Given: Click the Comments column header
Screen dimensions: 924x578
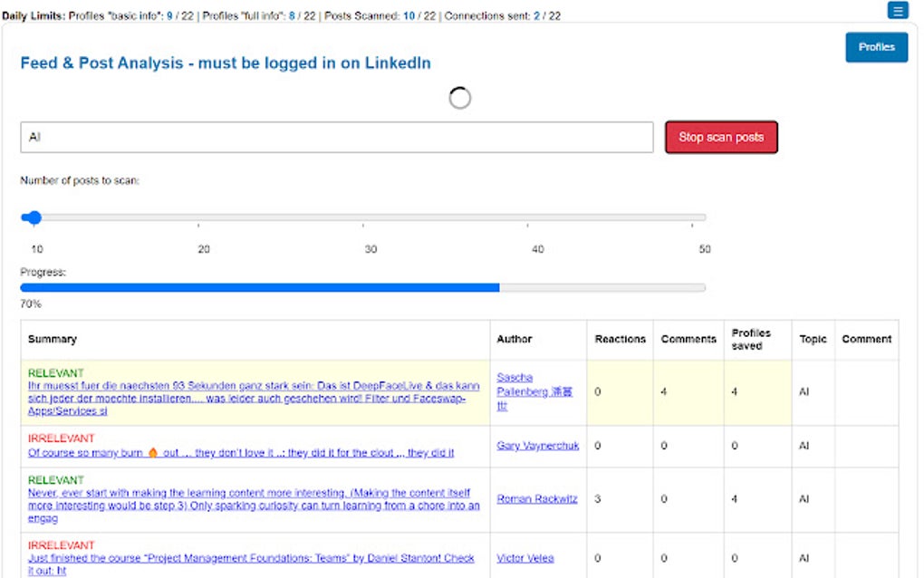Looking at the screenshot, I should [688, 339].
